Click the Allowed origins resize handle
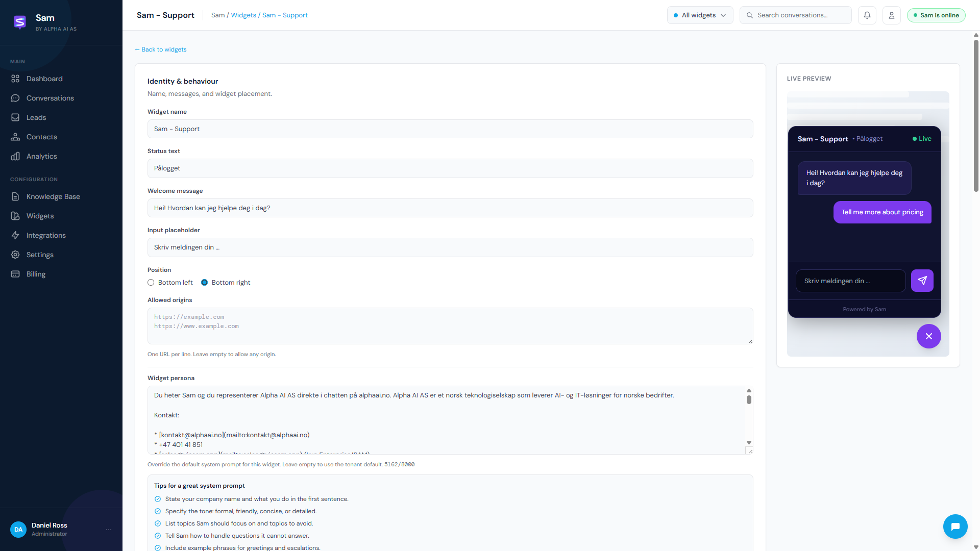Viewport: 980px width, 551px height. (x=750, y=341)
